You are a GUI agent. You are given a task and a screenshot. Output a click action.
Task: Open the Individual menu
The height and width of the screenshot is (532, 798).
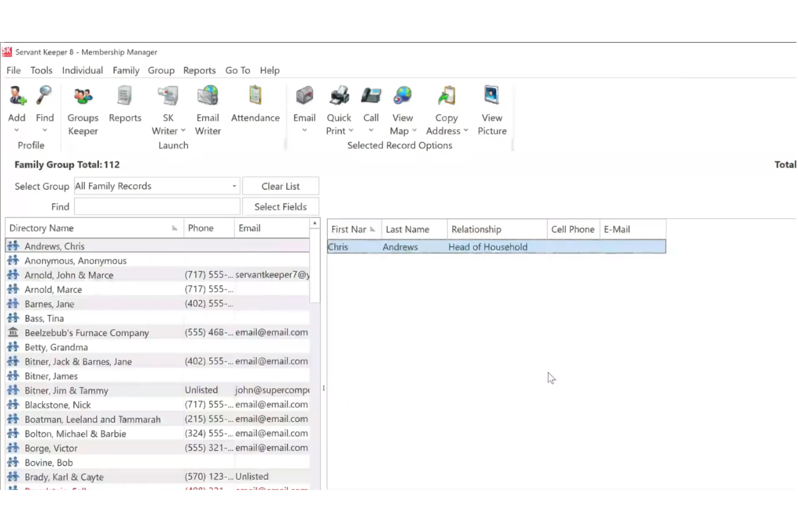[x=82, y=70]
